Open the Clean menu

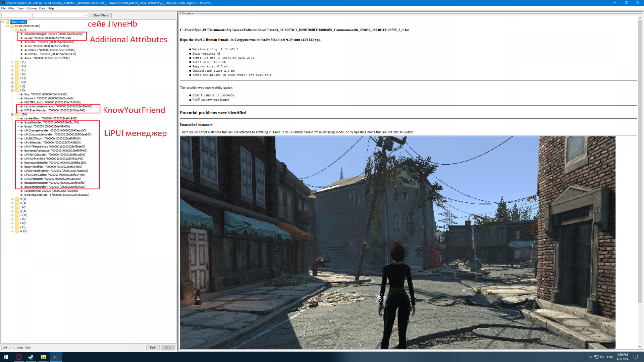[20, 8]
